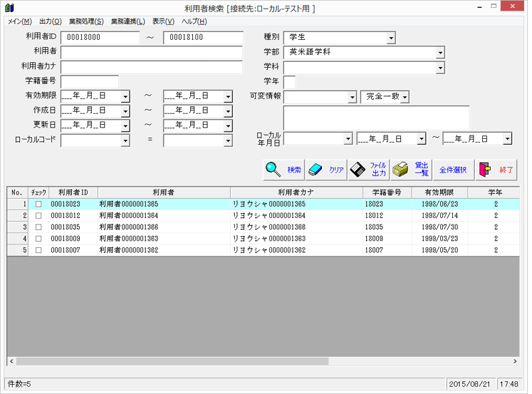This screenshot has height=394, width=532.
Task: Enable the checkbox for user 00018007
Action: coord(39,250)
